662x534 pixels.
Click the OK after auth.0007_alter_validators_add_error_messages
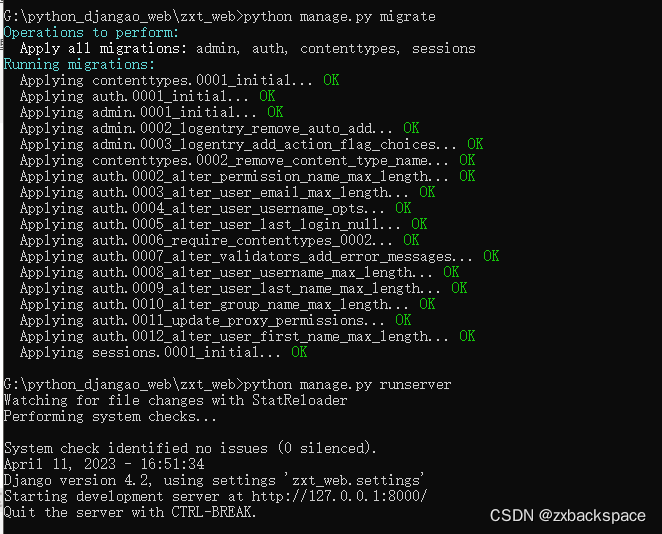pyautogui.click(x=491, y=256)
